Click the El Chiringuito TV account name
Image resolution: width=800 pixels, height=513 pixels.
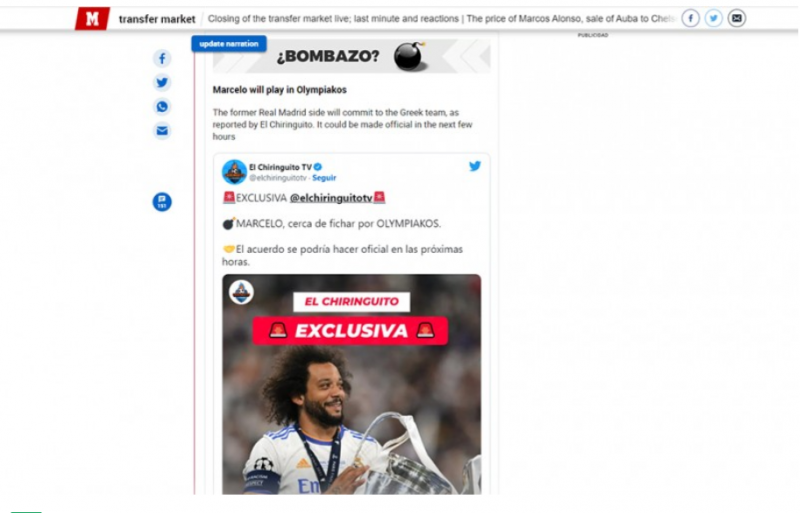[280, 167]
